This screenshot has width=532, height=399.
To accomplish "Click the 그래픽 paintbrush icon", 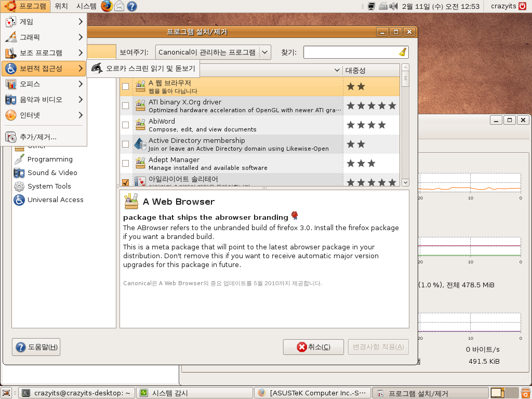I will click(x=11, y=37).
